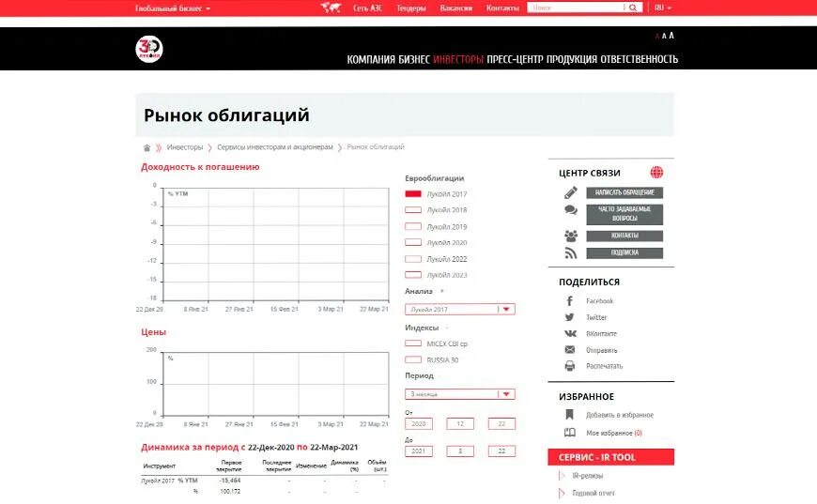The width and height of the screenshot is (817, 504).
Task: Click the search magnifier icon
Action: coord(633,8)
